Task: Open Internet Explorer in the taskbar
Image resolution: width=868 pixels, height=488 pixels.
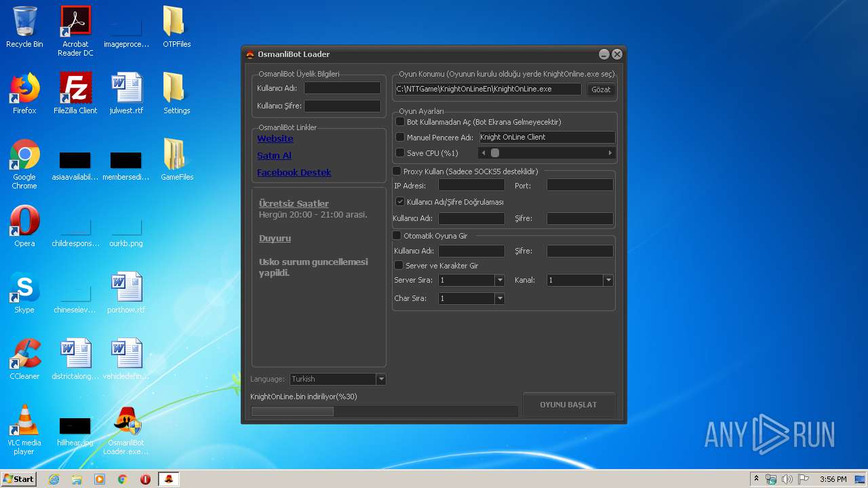Action: 54,479
